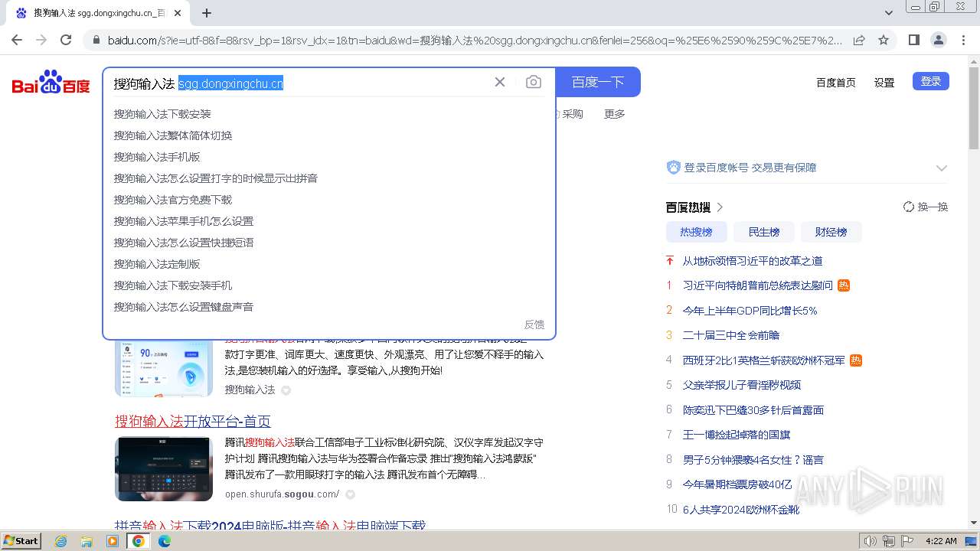Viewport: 980px width, 551px height.
Task: Open the new tab plus button
Action: tap(207, 13)
